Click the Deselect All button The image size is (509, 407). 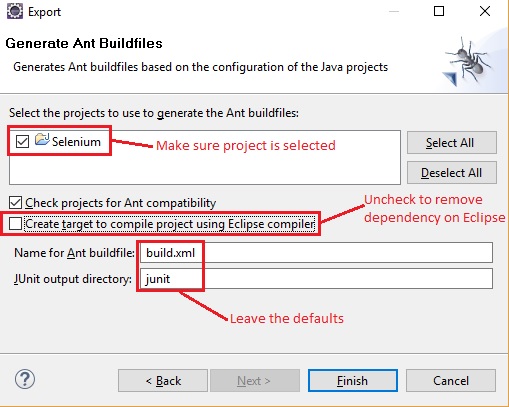point(452,173)
